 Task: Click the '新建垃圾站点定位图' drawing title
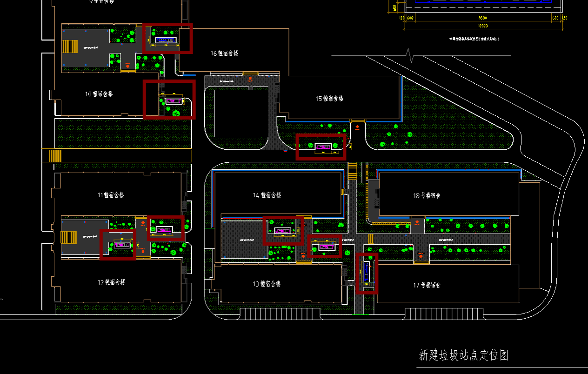[463, 355]
